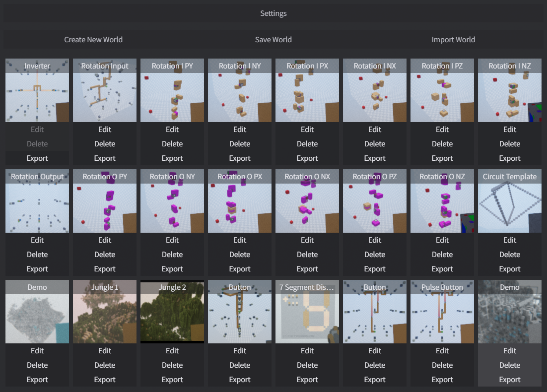
Task: Delete the Circuit Template world
Action: click(510, 254)
